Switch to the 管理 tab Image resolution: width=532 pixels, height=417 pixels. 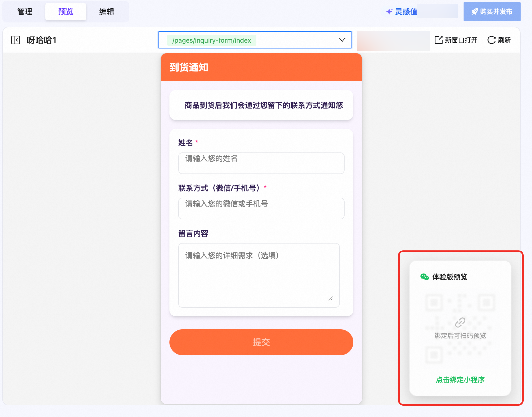pyautogui.click(x=25, y=11)
